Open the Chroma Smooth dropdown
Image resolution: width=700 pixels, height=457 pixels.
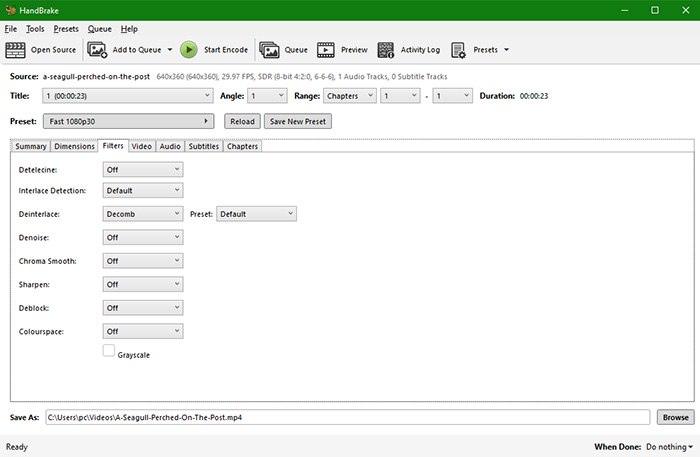(x=143, y=261)
